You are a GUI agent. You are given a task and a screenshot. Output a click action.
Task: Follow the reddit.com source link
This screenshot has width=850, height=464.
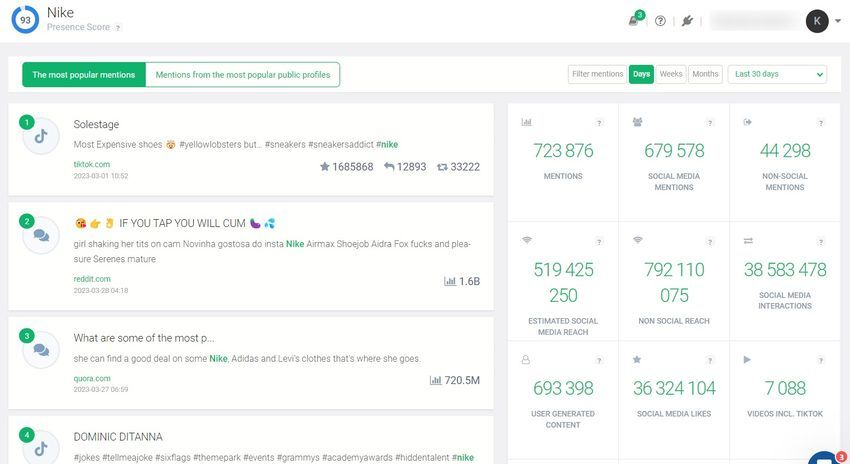pos(92,279)
